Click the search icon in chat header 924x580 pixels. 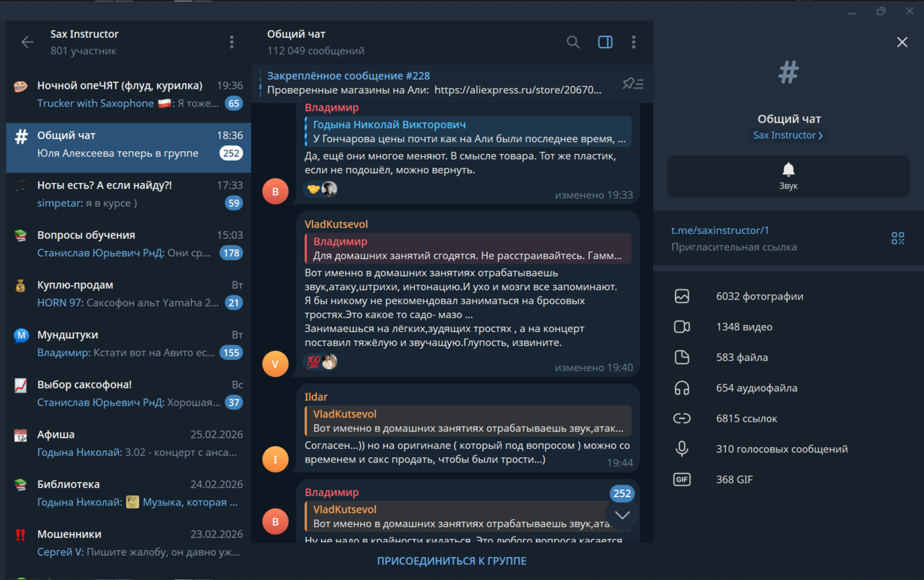[573, 42]
